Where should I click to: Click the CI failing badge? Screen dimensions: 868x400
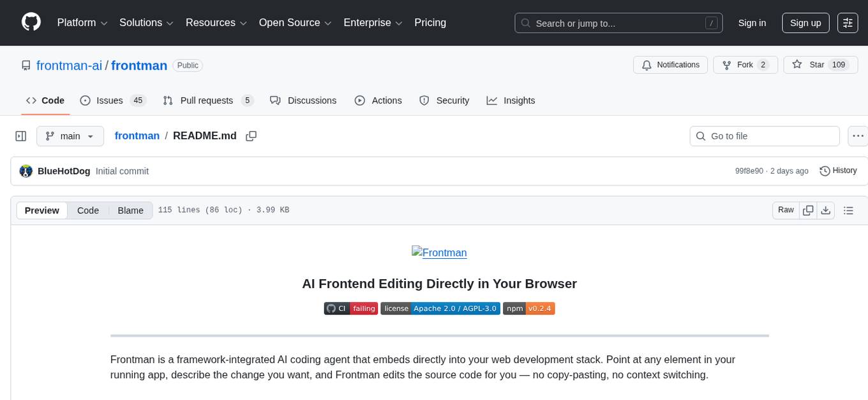click(x=350, y=309)
